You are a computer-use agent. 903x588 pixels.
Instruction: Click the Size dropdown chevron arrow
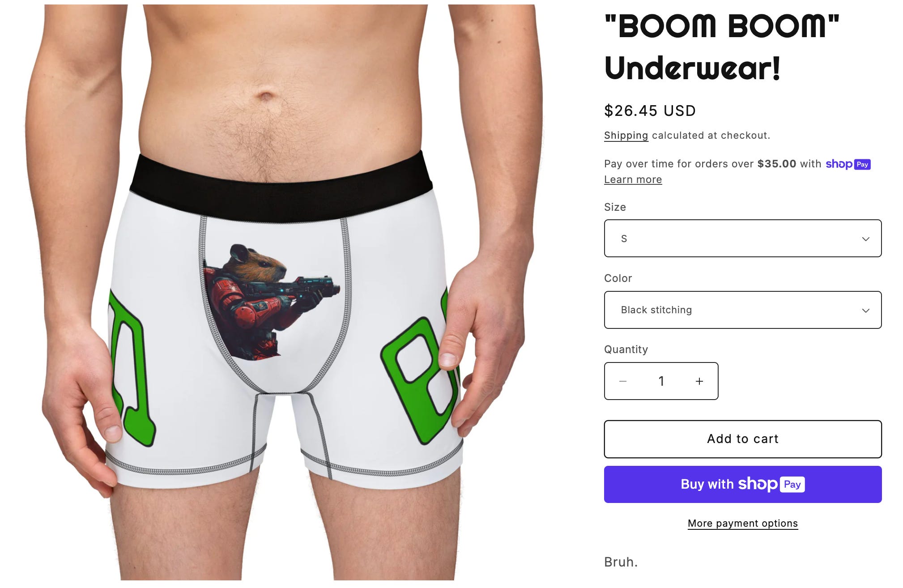point(865,239)
